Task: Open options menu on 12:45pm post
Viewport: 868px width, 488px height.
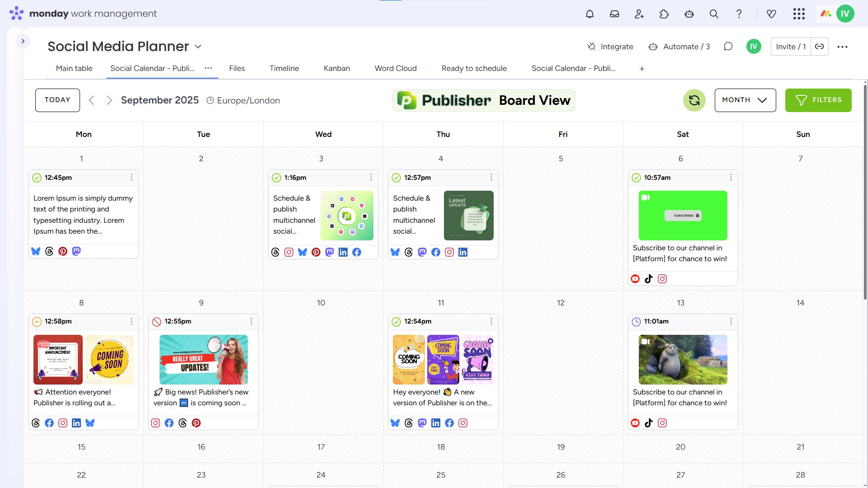Action: point(132,178)
